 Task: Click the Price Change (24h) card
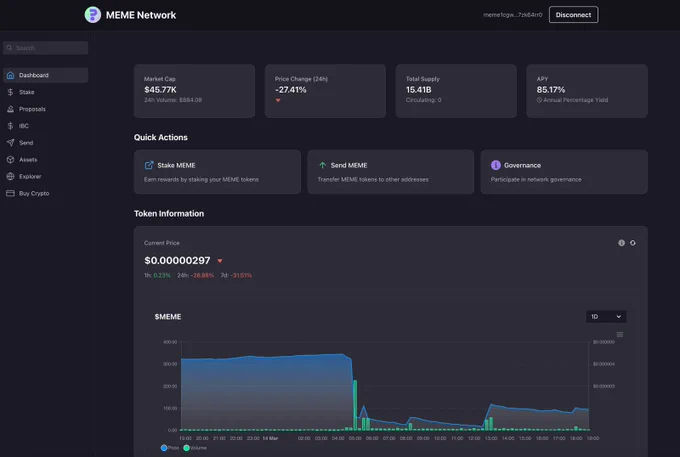click(x=325, y=91)
